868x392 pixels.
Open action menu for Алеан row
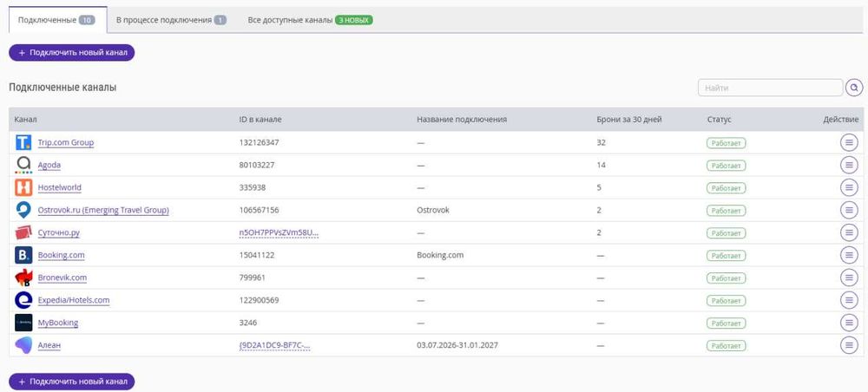(849, 345)
